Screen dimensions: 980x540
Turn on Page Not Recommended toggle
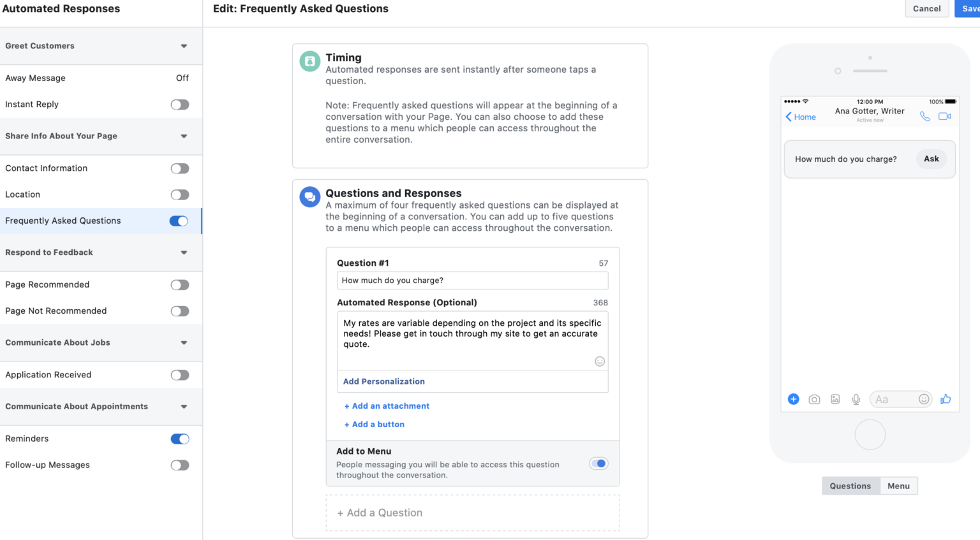click(180, 311)
